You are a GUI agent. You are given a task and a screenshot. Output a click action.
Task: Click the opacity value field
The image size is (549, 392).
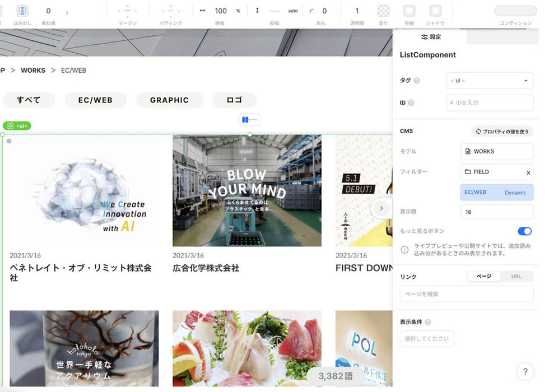(x=357, y=11)
